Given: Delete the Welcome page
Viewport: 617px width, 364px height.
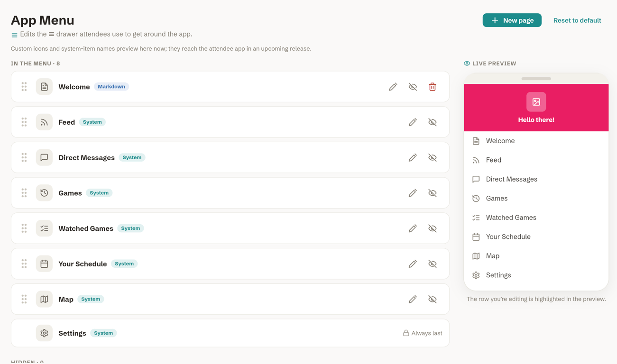Looking at the screenshot, I should 433,87.
